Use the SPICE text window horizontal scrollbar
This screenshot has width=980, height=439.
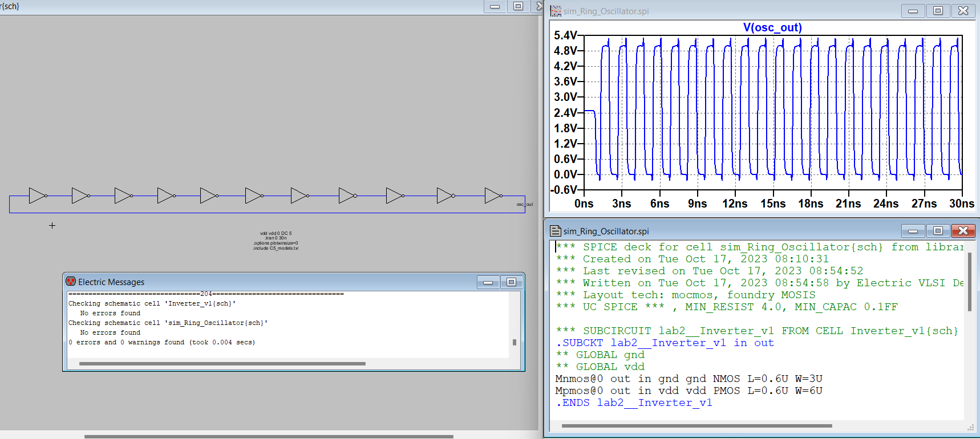(697, 425)
